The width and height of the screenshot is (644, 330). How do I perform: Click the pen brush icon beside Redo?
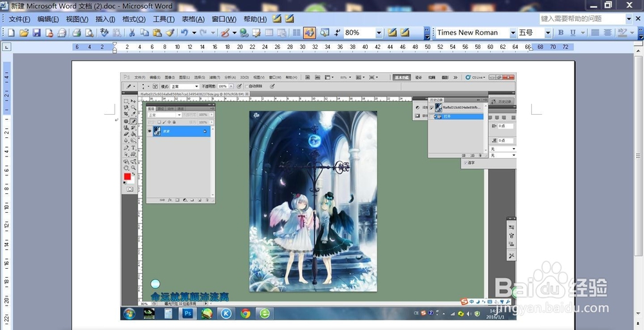click(225, 33)
